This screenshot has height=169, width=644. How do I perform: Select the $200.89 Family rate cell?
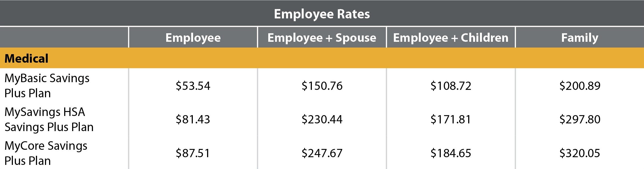[580, 86]
